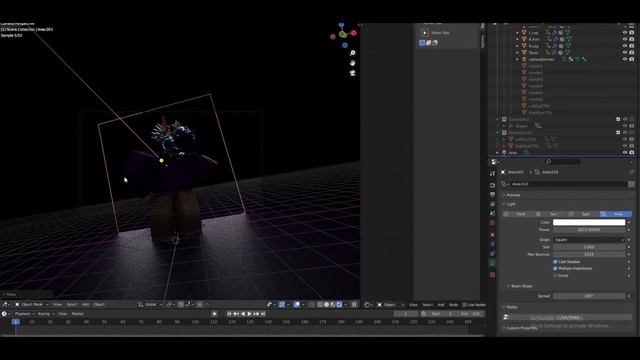Open the Scene properties tab icon
Viewport: 640px width, 360px height.
click(x=493, y=213)
